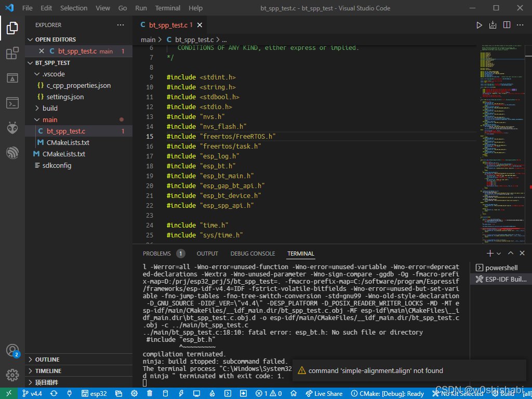Maximize the terminal panel with up chevron
The height and width of the screenshot is (399, 532).
point(510,254)
